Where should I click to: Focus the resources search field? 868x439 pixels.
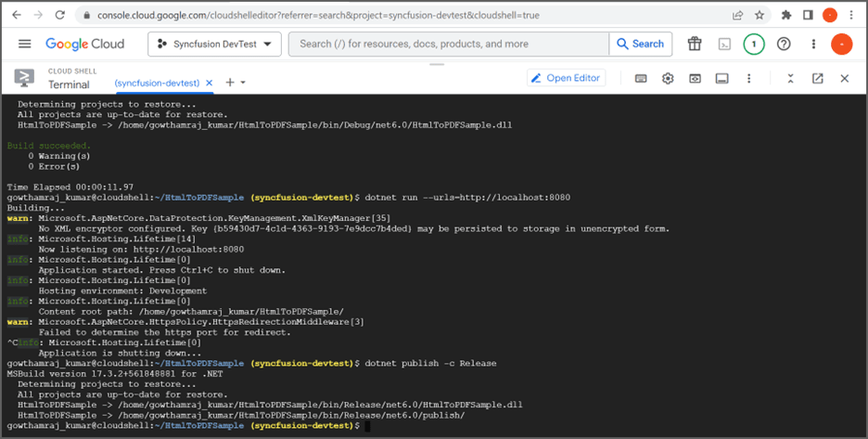click(449, 44)
